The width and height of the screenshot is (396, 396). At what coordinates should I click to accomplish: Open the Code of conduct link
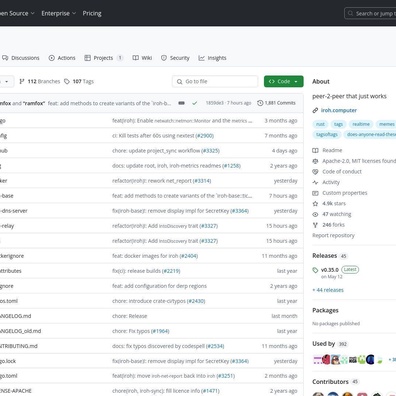(342, 172)
